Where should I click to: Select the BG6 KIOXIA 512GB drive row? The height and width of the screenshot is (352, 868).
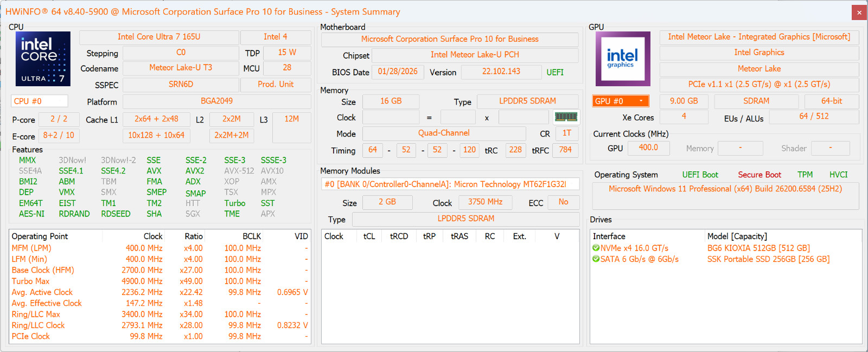coord(726,248)
